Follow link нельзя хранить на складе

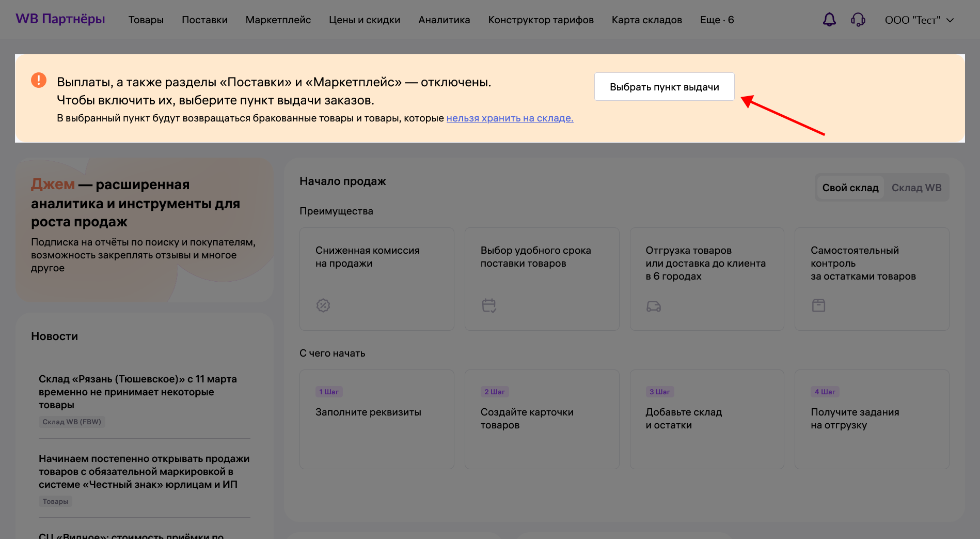point(510,118)
